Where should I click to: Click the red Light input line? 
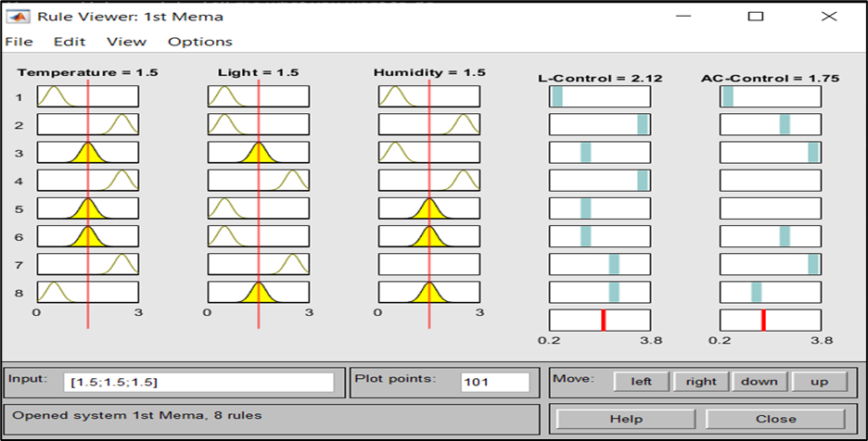coord(258,204)
